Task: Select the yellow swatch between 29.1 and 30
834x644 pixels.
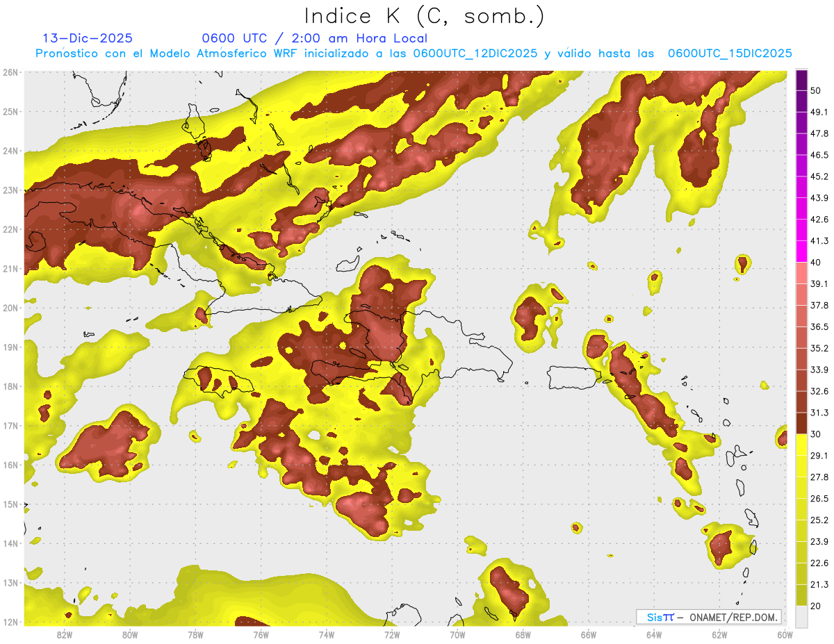Action: pyautogui.click(x=801, y=445)
